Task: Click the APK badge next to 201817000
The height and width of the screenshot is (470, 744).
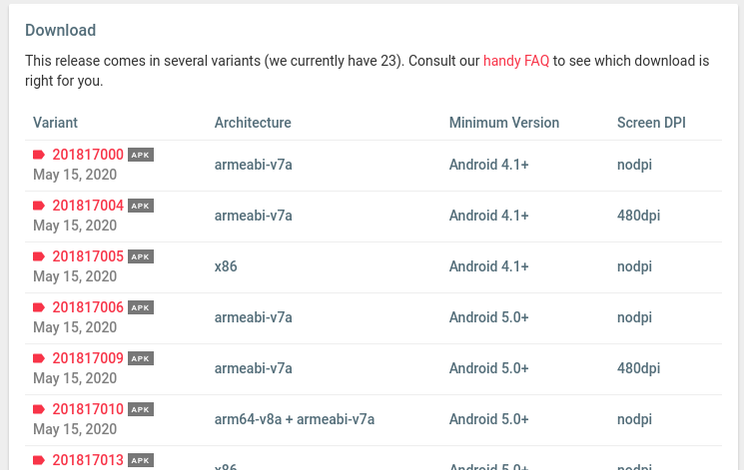Action: [x=141, y=155]
